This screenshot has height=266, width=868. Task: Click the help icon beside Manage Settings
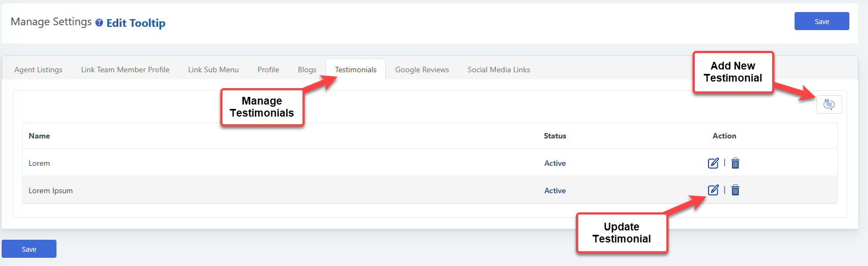click(x=99, y=22)
